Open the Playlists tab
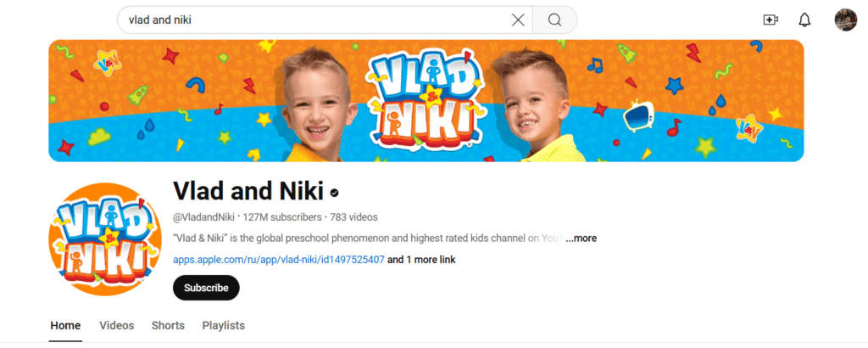The image size is (868, 348). tap(224, 325)
